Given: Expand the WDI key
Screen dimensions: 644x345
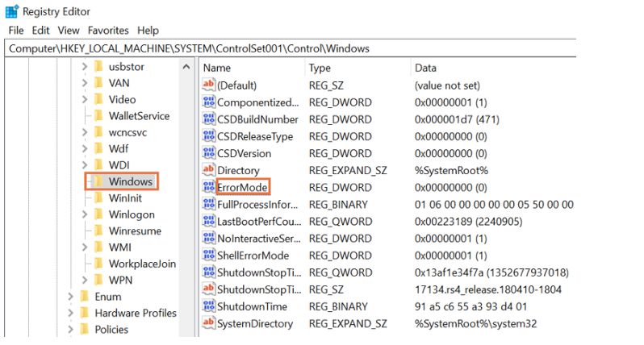Looking at the screenshot, I should [x=85, y=165].
